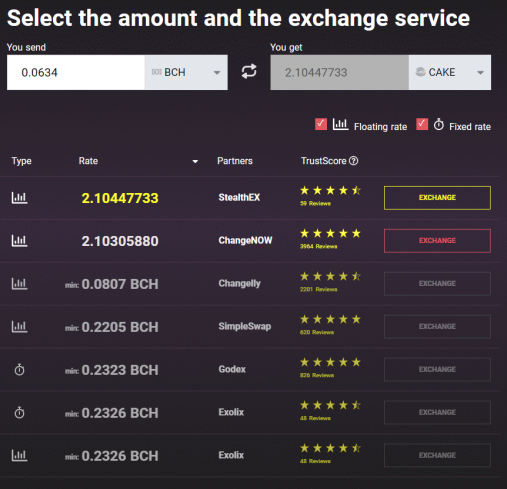The image size is (507, 489).
Task: Uncheck the Fixed rate checkbox
Action: (422, 124)
